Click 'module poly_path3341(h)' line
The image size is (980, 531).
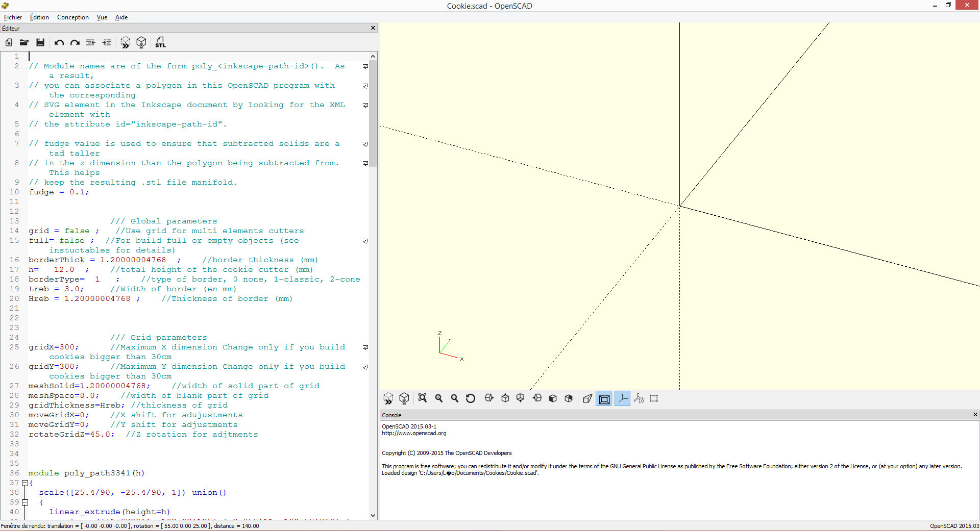click(x=86, y=473)
